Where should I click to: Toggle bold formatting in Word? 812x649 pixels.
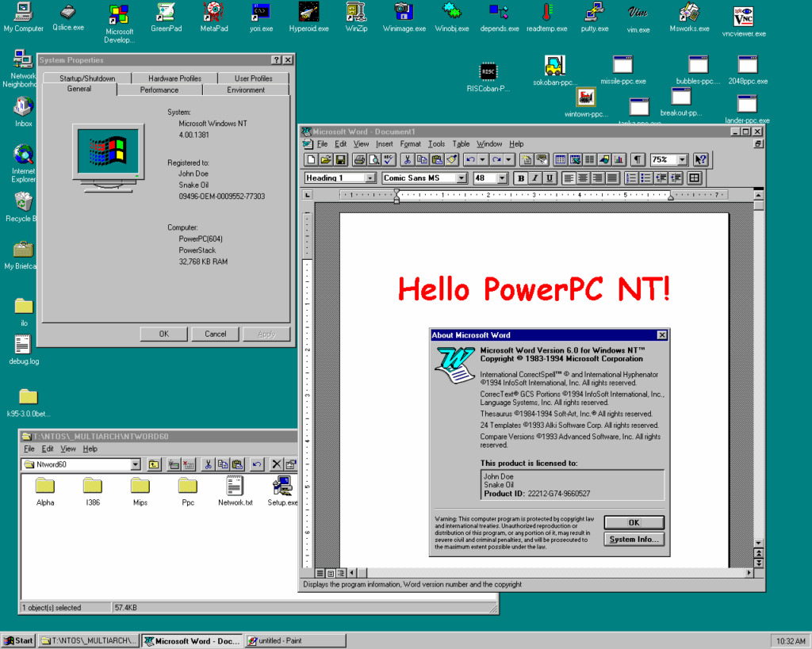point(520,178)
